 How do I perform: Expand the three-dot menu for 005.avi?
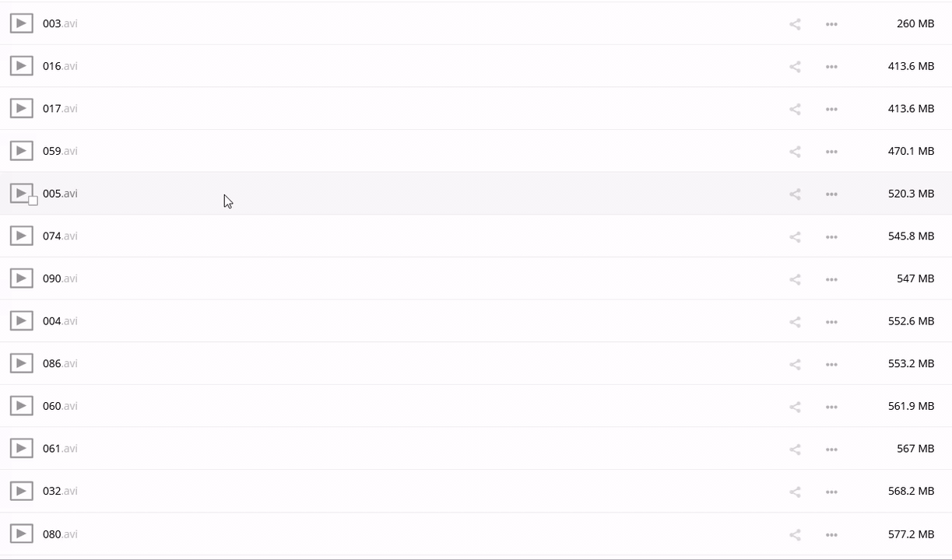(831, 194)
